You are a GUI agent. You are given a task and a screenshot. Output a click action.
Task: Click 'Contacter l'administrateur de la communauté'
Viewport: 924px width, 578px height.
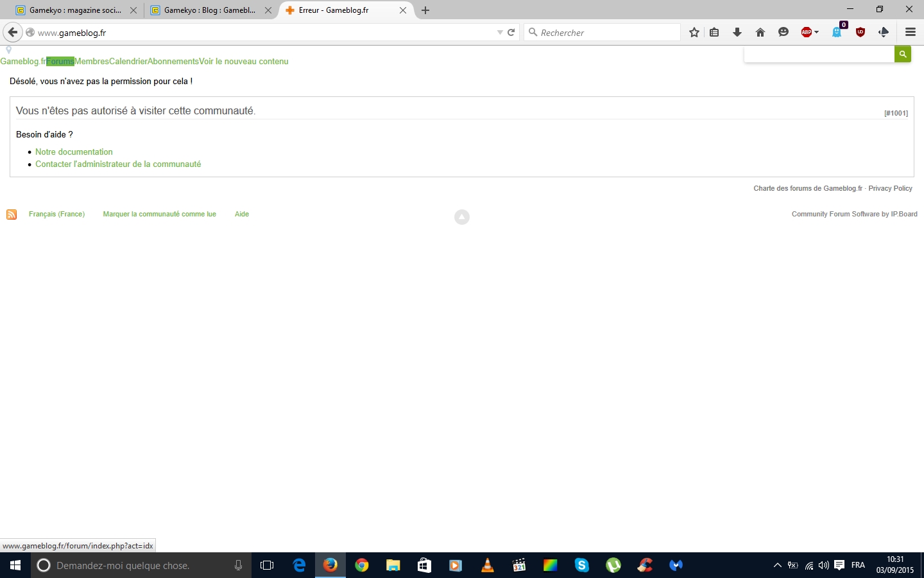tap(118, 164)
